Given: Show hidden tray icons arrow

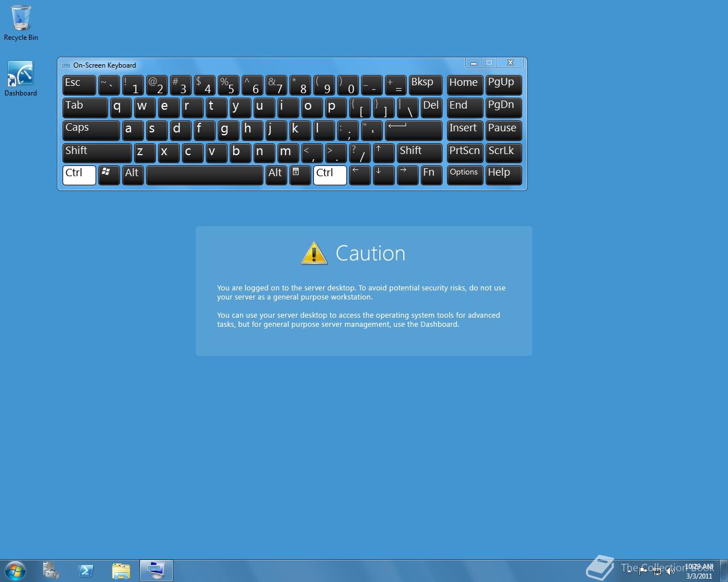Looking at the screenshot, I should [x=629, y=571].
